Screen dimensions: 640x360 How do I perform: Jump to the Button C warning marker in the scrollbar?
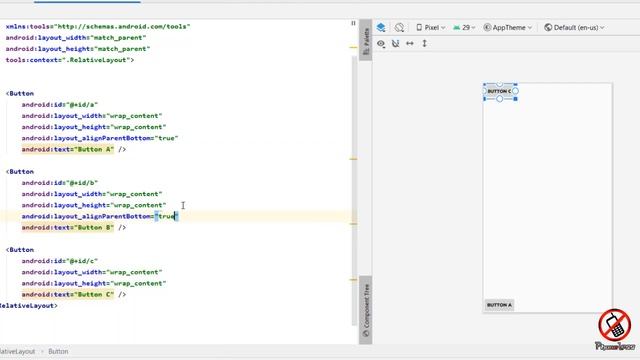click(353, 280)
